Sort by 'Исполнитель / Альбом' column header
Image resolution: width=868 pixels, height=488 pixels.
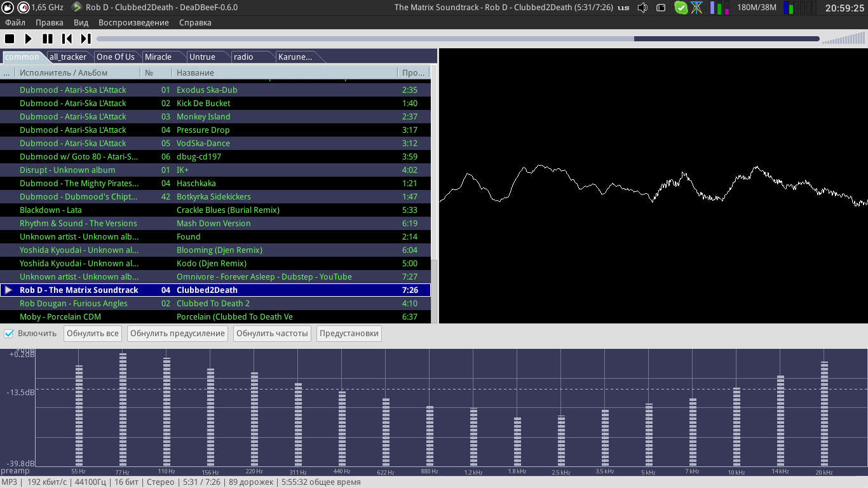click(78, 72)
